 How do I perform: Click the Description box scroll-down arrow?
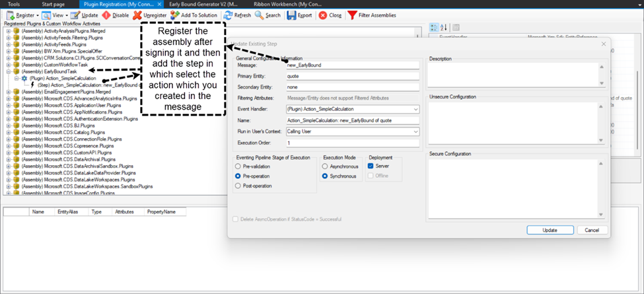point(601,83)
